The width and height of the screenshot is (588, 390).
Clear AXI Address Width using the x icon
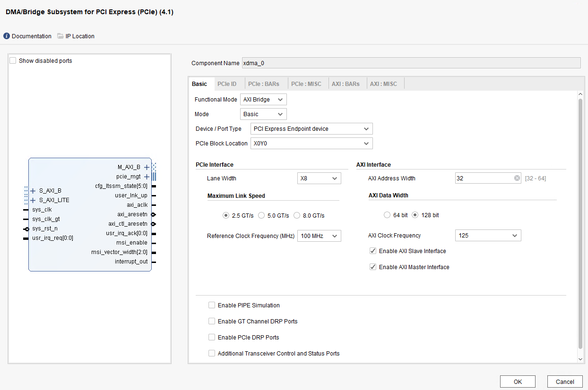click(x=517, y=178)
